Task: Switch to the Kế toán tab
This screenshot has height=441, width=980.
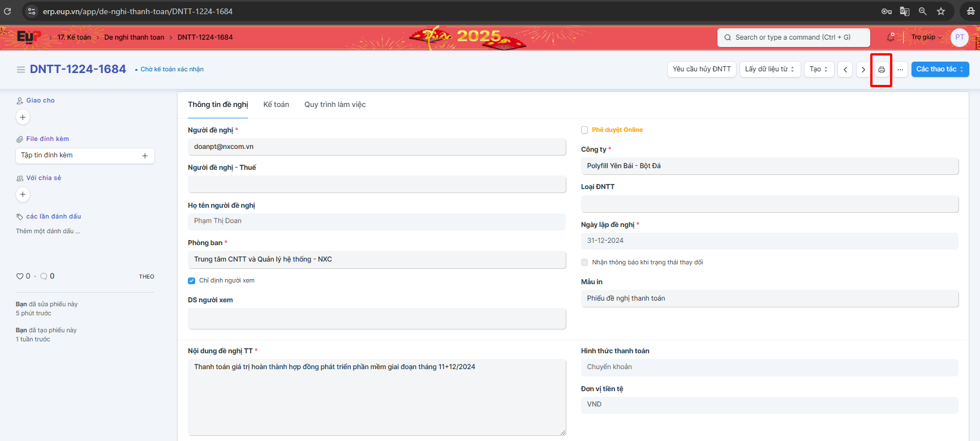Action: coord(276,105)
